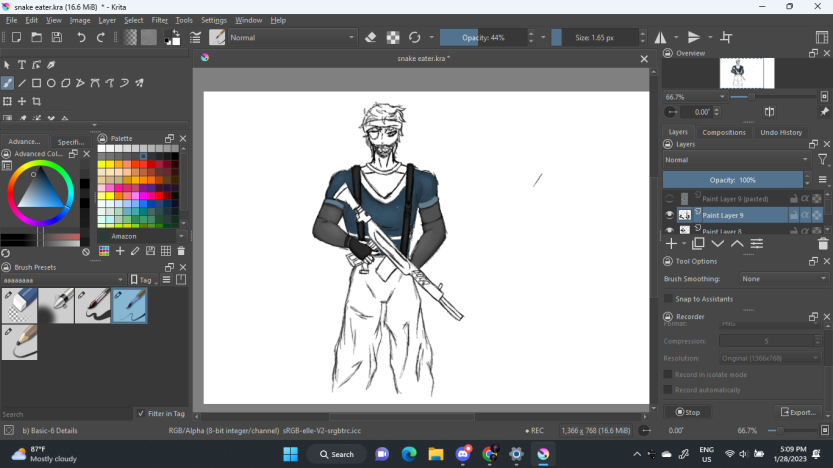833x468 pixels.
Task: Select the Calligraphy tool
Action: tap(51, 65)
